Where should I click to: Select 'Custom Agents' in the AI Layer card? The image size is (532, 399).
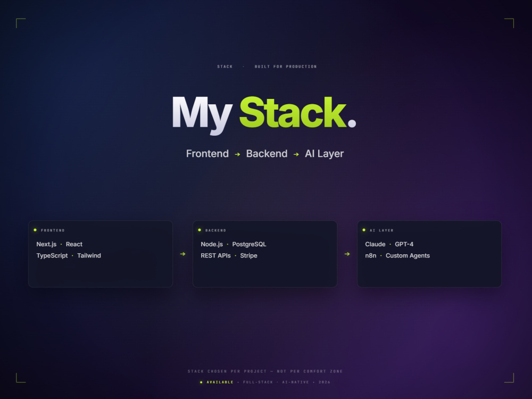coord(408,256)
